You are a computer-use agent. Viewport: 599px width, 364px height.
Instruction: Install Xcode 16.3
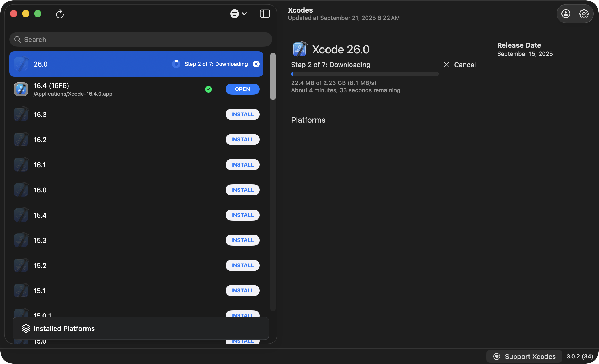[242, 114]
